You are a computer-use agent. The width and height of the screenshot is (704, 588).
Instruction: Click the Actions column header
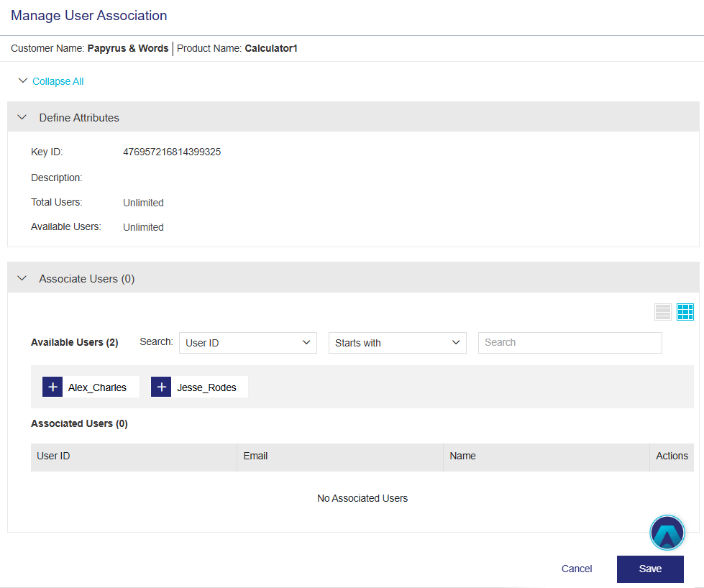672,456
